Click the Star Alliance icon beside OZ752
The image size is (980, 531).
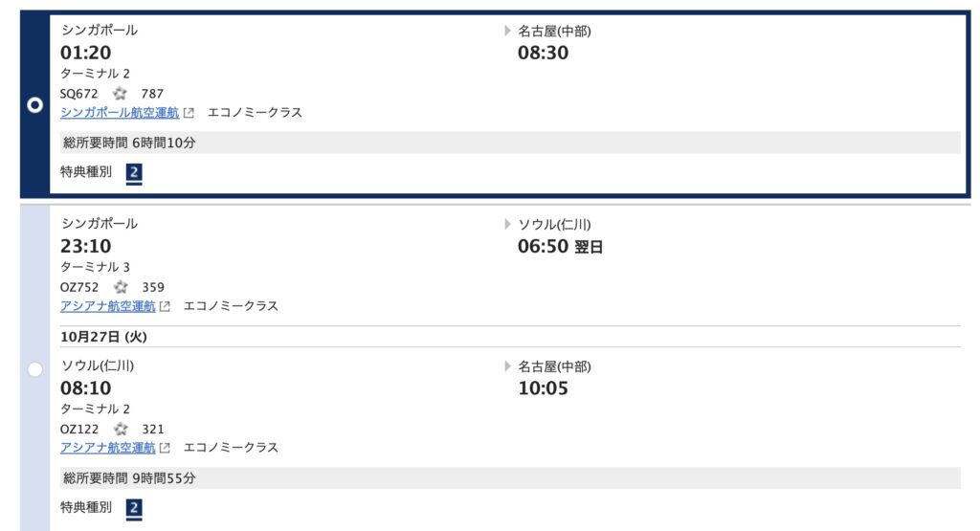[x=120, y=287]
